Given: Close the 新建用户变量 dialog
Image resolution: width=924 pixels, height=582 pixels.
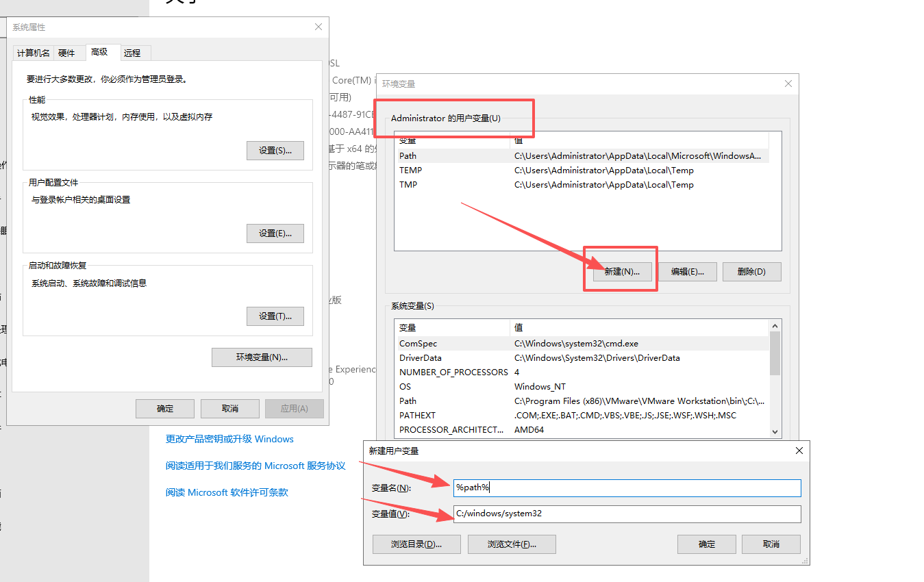Looking at the screenshot, I should click(799, 451).
